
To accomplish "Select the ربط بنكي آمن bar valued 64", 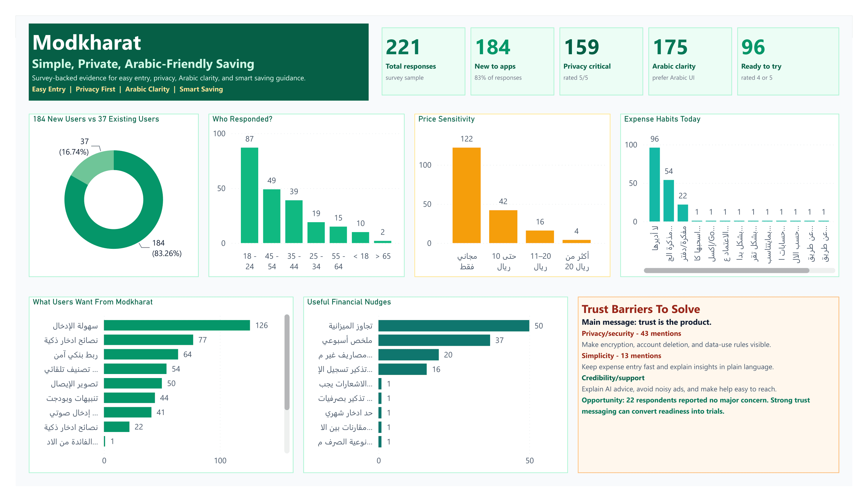I will [x=141, y=354].
